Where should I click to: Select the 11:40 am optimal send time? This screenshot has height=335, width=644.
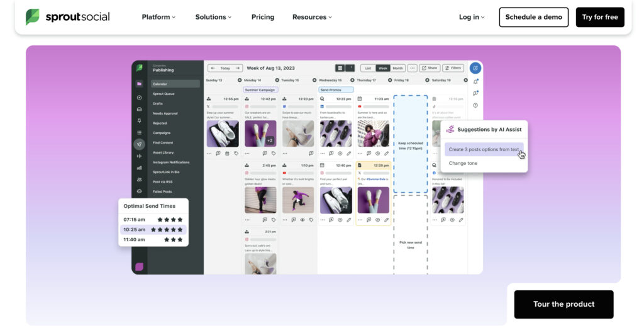(153, 239)
